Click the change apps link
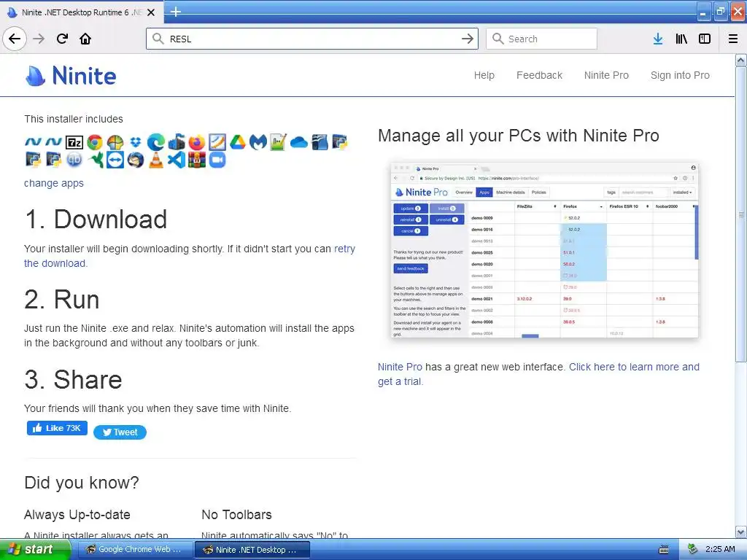The width and height of the screenshot is (747, 560). click(x=54, y=183)
